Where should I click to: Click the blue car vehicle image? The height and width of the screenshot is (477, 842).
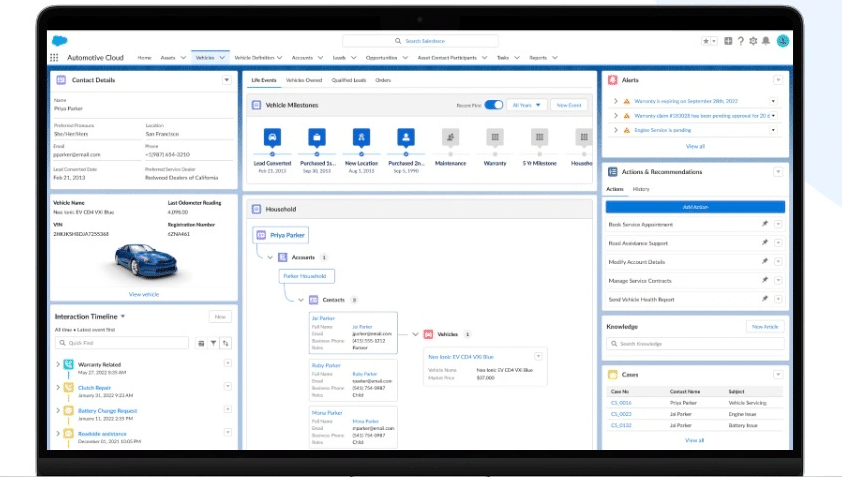click(x=145, y=263)
